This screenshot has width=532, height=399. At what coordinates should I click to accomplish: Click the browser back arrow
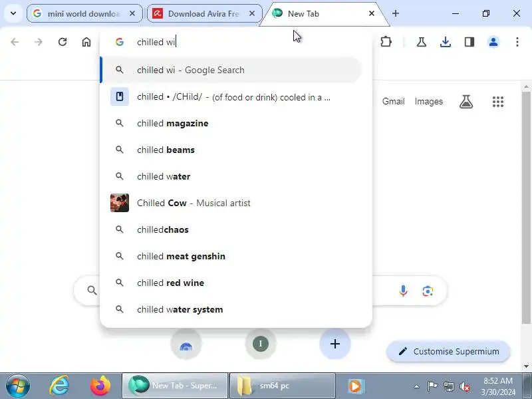pyautogui.click(x=15, y=42)
